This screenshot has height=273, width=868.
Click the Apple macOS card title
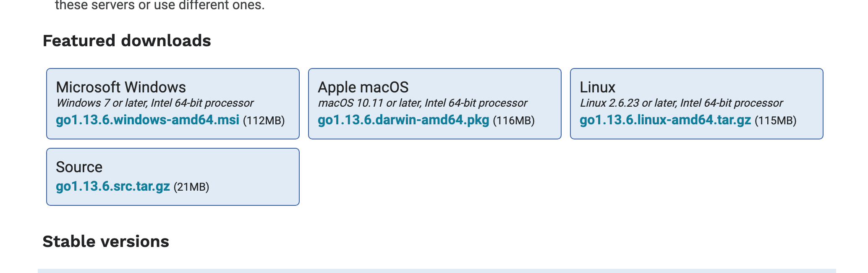(x=363, y=87)
